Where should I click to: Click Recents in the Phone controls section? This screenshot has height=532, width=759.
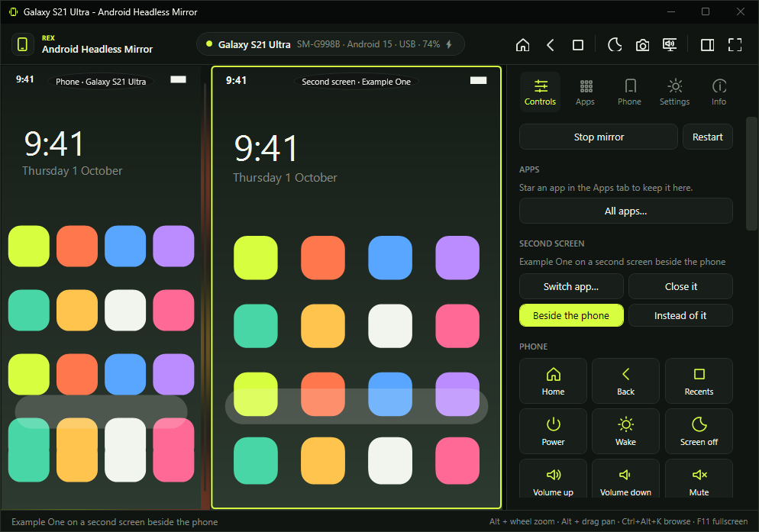[x=699, y=381]
